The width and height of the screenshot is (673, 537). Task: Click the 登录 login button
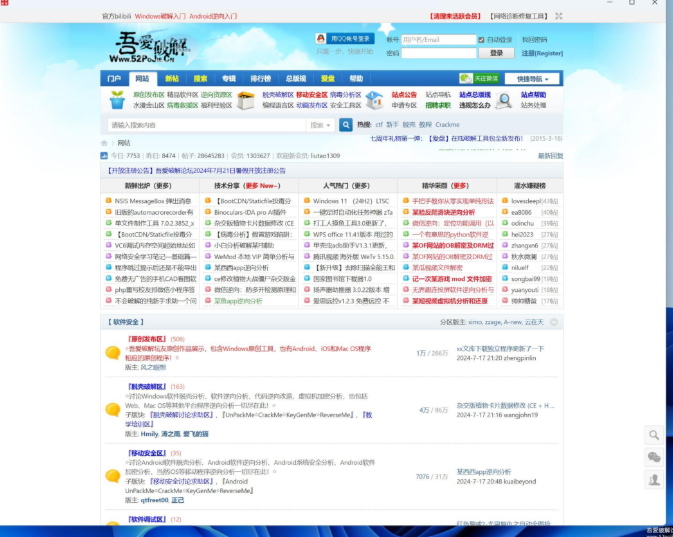[x=497, y=53]
